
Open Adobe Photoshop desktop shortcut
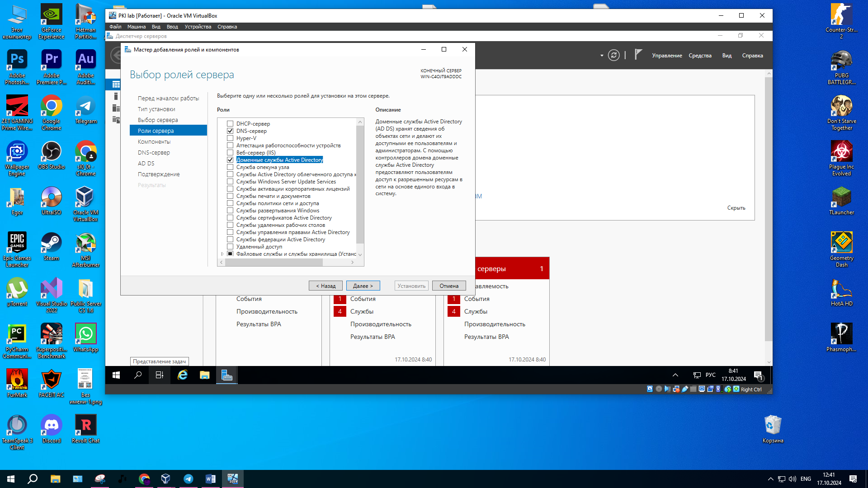click(17, 67)
